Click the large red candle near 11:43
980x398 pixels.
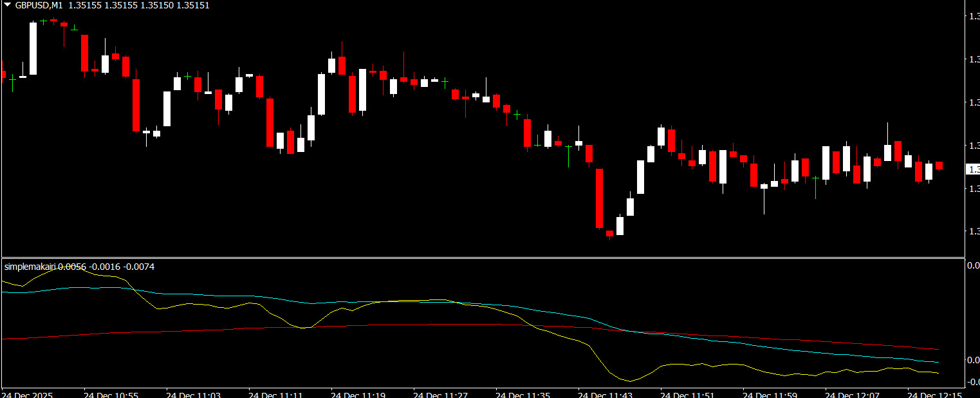click(x=600, y=198)
